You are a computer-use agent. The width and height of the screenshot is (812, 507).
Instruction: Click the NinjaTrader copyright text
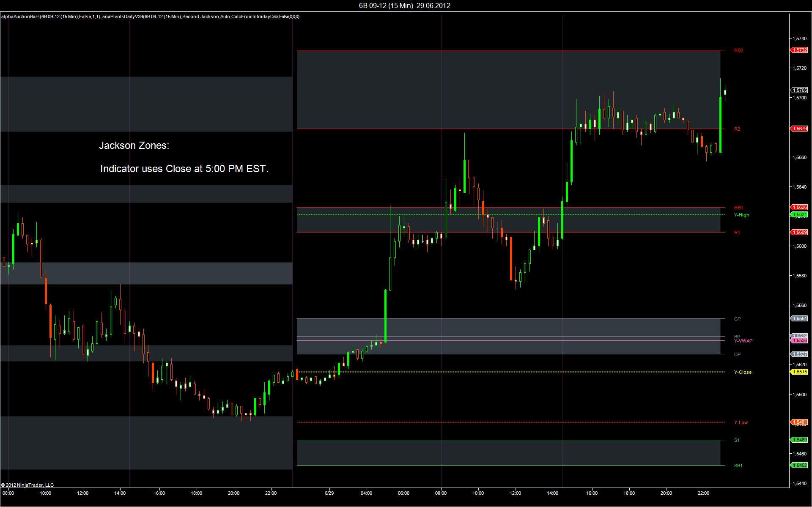(27, 485)
